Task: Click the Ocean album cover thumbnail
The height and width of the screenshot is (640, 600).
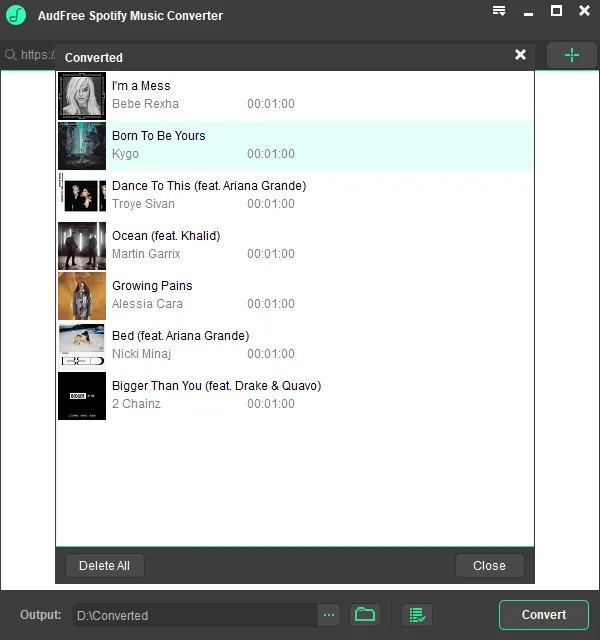Action: 82,245
